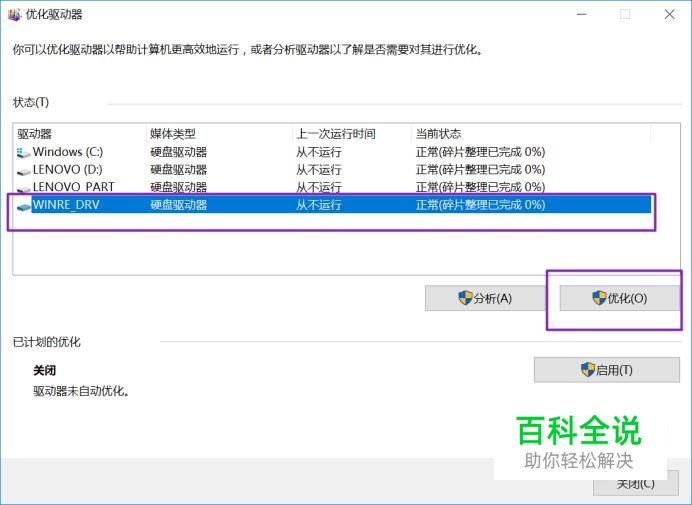Viewport: 692px width, 505px height.
Task: Click the 从不运行 cell for LENOVO (D:)
Action: click(x=319, y=170)
